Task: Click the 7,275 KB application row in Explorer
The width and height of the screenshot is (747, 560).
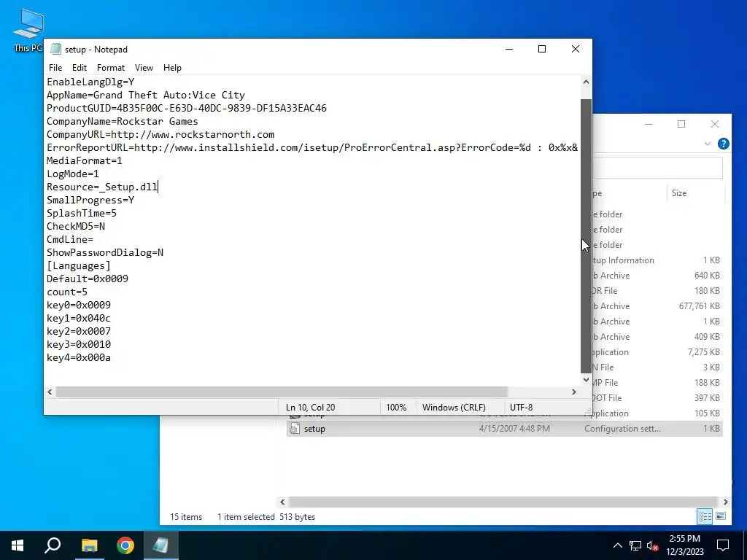Action: click(657, 352)
